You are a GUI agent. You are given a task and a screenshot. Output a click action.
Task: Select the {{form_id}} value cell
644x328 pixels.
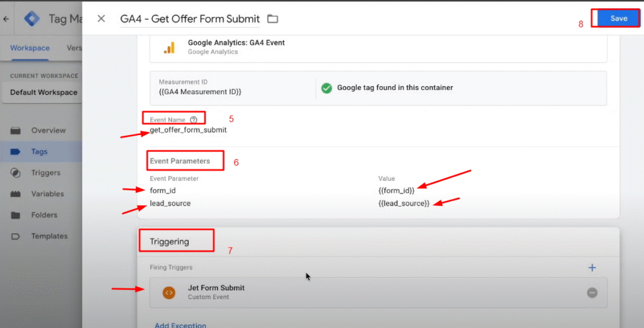pyautogui.click(x=396, y=190)
